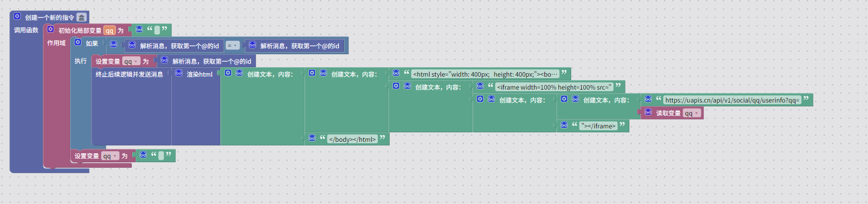Select the 渲染html block label
Screen dimensions: 868x204
tap(199, 74)
